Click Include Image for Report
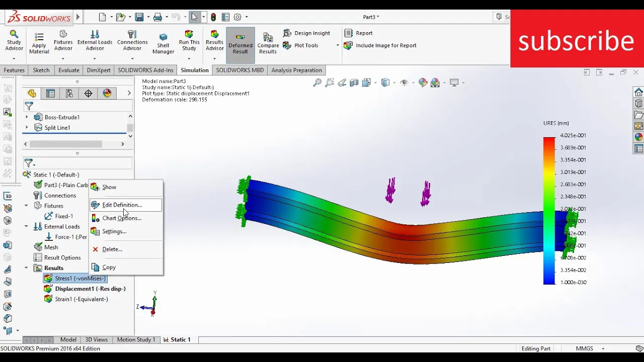This screenshot has height=362, width=644. tap(380, 45)
